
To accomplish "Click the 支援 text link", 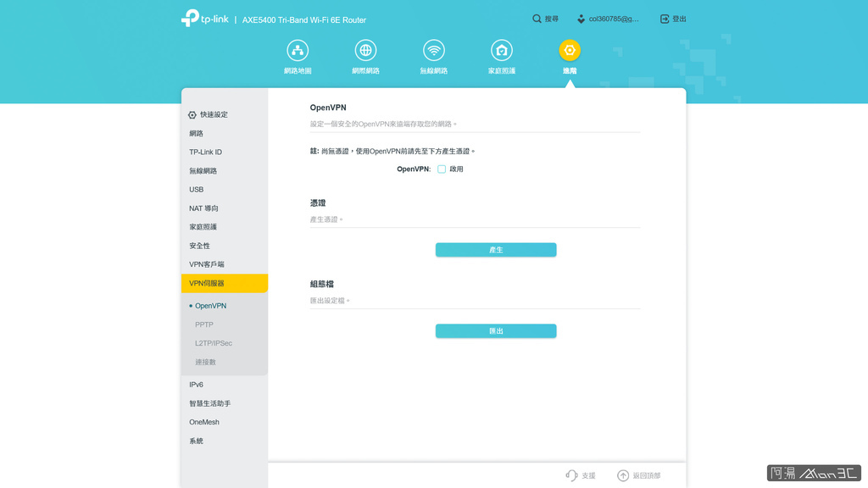I will tap(588, 476).
